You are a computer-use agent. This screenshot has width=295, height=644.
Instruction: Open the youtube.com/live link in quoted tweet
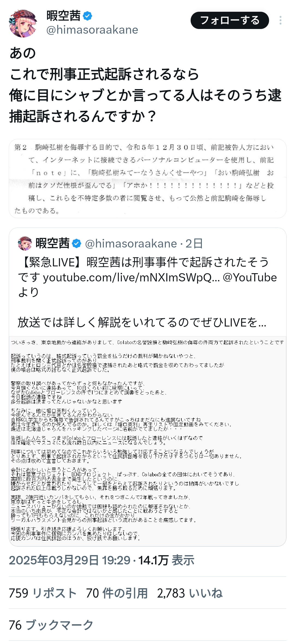pos(131,277)
